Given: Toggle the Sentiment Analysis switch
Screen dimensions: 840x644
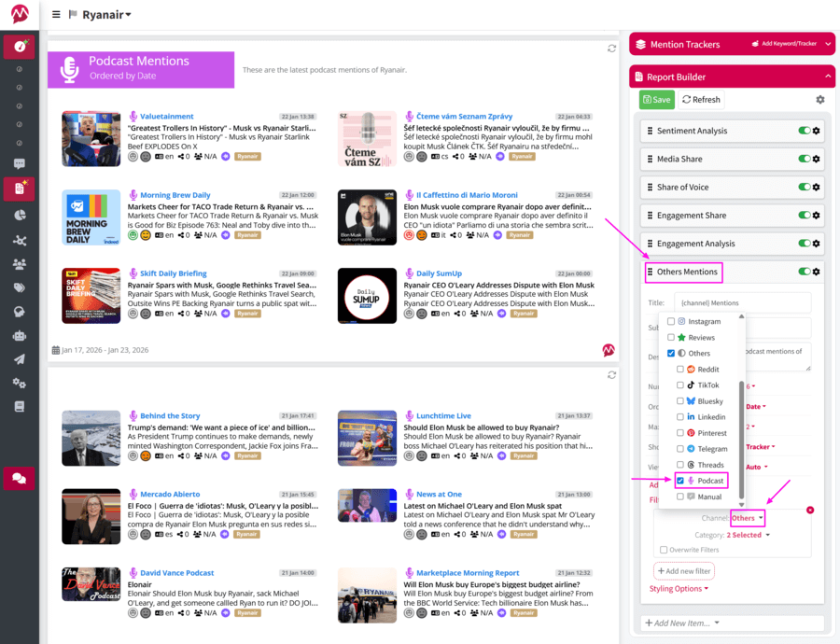Looking at the screenshot, I should 804,131.
